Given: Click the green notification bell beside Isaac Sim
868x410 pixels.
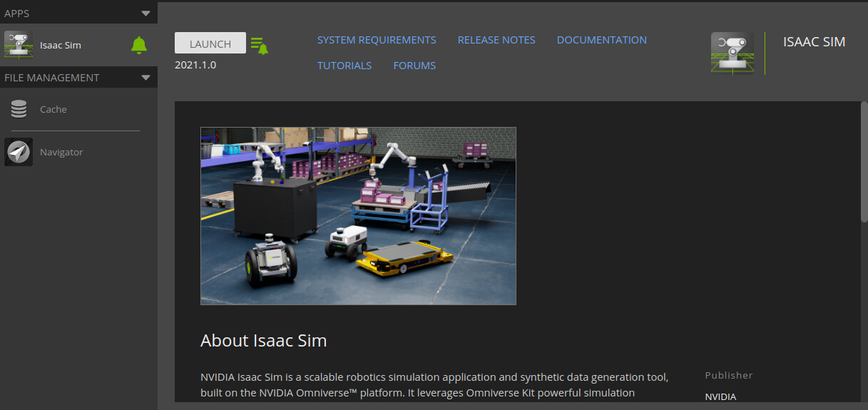Looking at the screenshot, I should click(139, 45).
